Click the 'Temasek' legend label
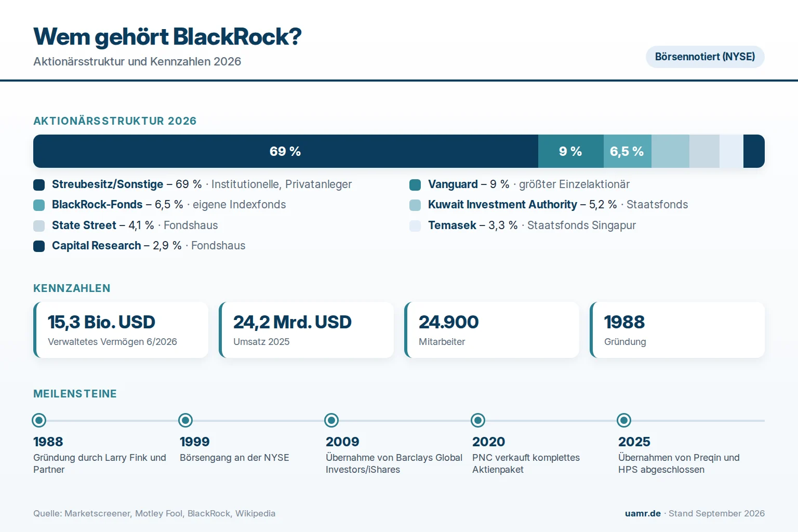The height and width of the screenshot is (532, 798). (452, 225)
